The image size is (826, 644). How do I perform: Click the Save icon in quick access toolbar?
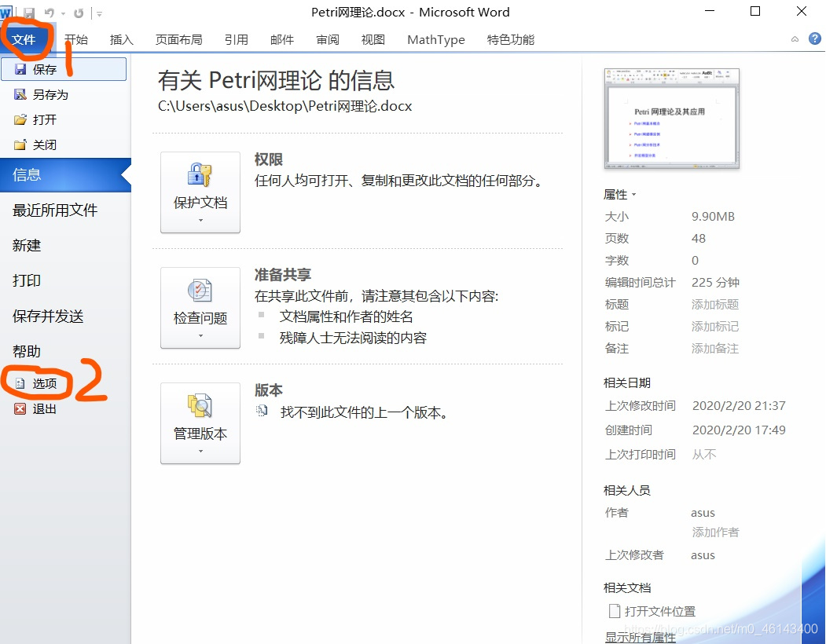tap(29, 13)
